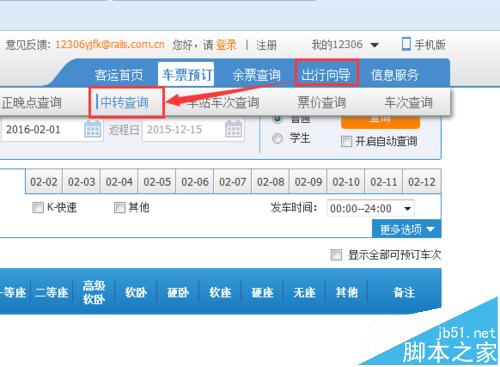
Task: Go to 客运首页 tab
Action: (119, 75)
